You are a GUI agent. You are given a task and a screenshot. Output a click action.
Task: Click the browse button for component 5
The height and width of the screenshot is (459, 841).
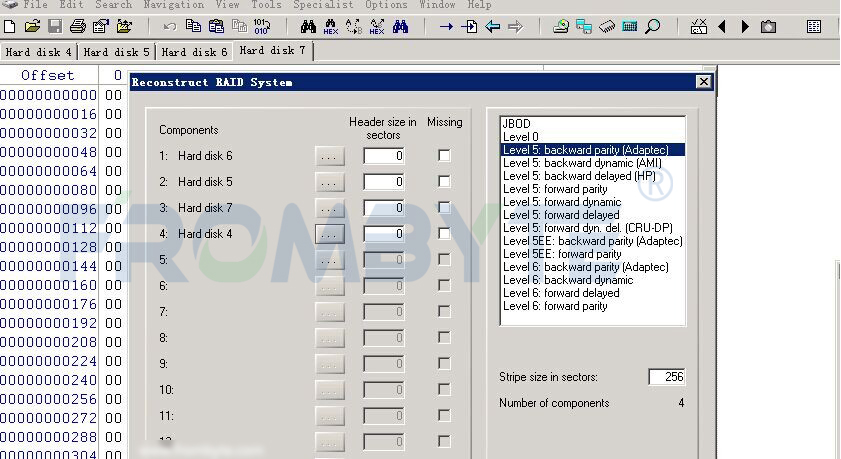click(329, 260)
